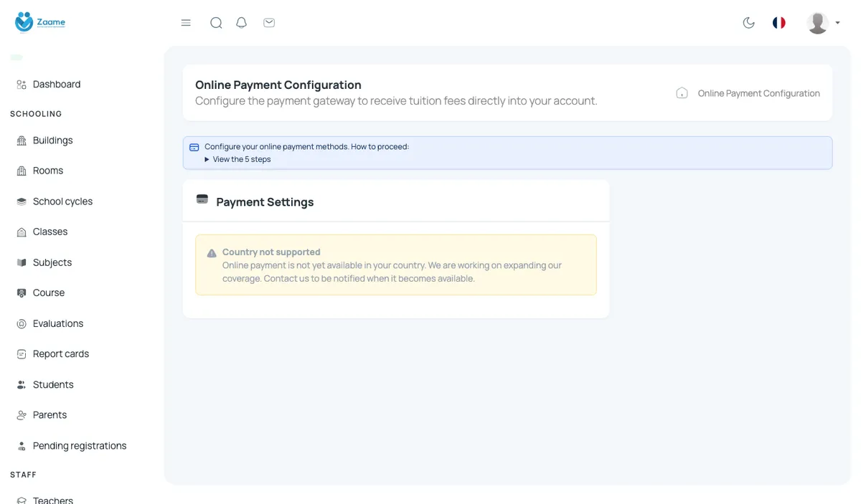Open the Evaluations menu entry

click(x=58, y=324)
